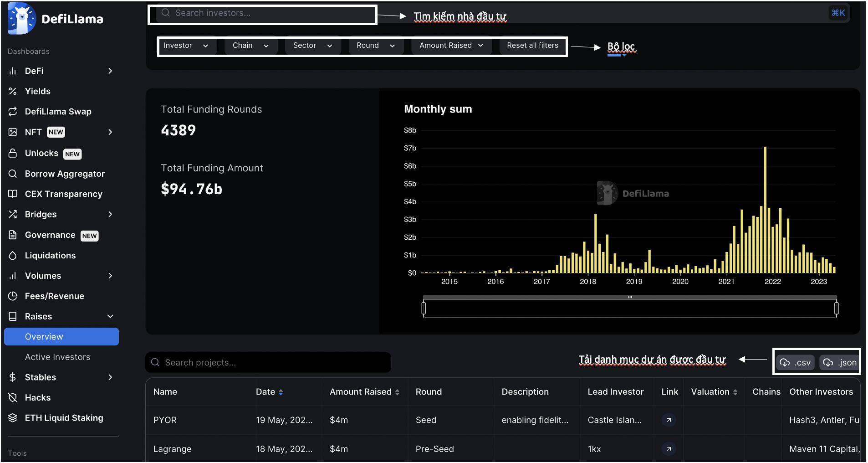
Task: Click the Volumes bars icon
Action: point(13,276)
